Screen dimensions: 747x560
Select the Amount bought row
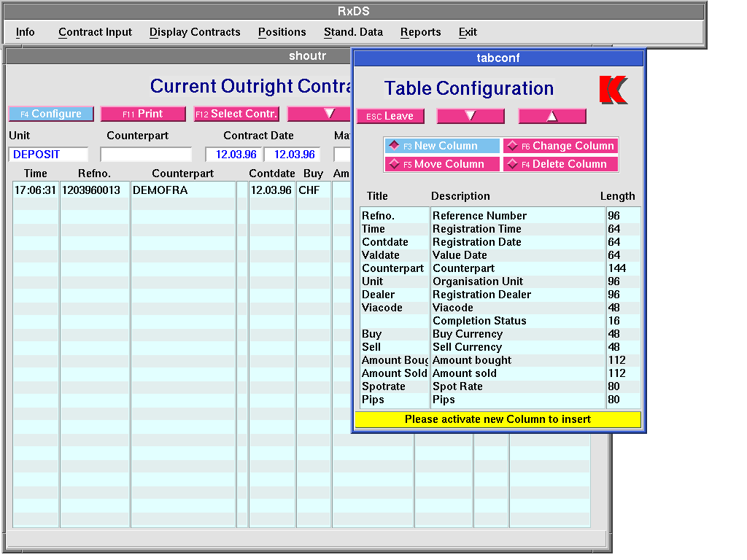[x=500, y=360]
